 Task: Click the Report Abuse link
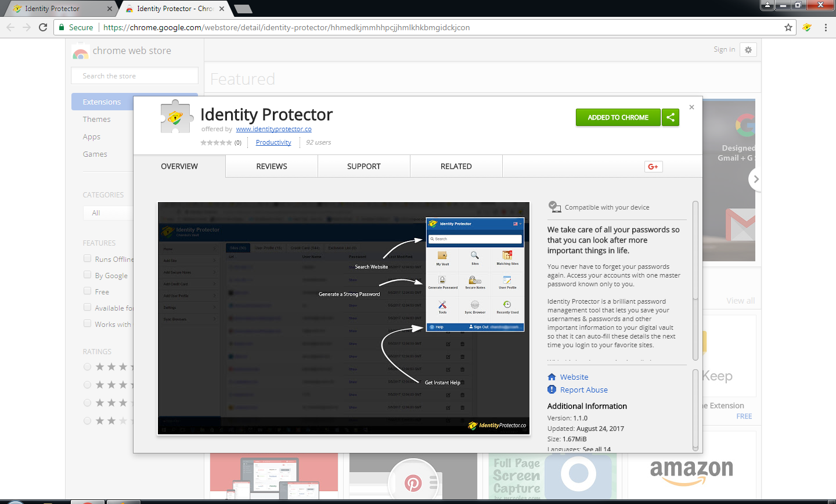pyautogui.click(x=584, y=390)
